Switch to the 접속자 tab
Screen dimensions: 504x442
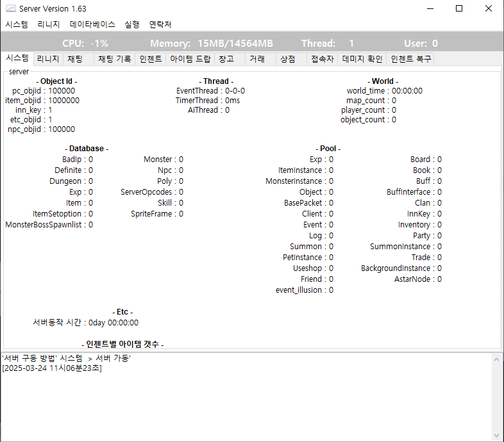(322, 59)
